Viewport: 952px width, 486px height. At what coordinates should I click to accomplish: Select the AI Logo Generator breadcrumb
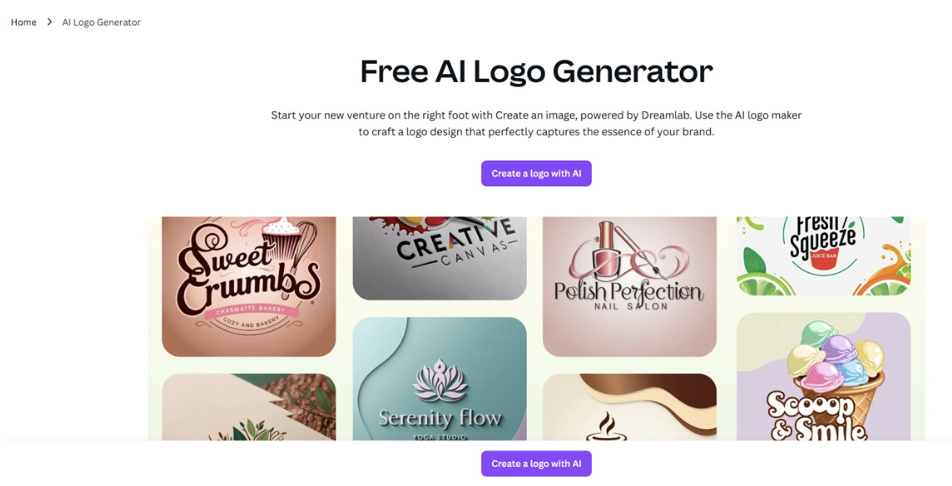(101, 22)
